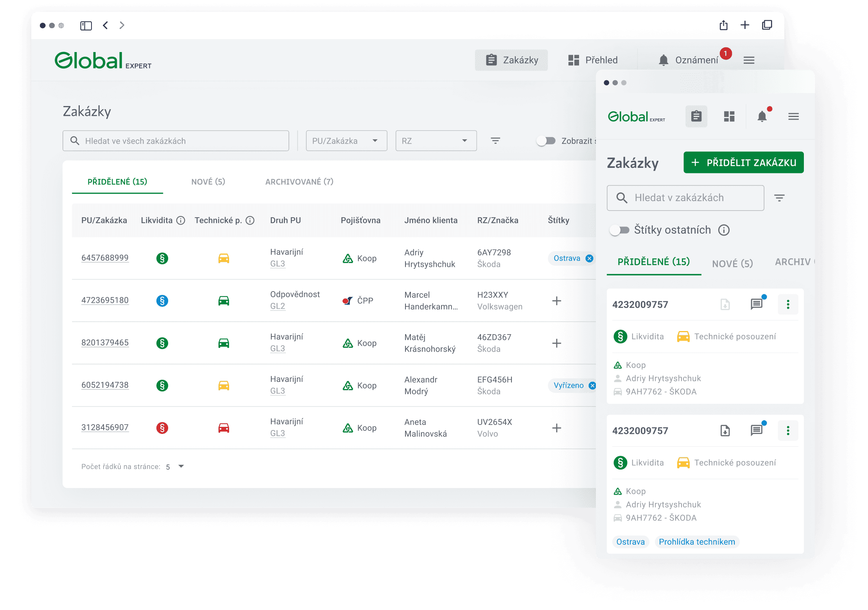Open three-dot menu on first order card
The image size is (868, 610).
tap(788, 304)
